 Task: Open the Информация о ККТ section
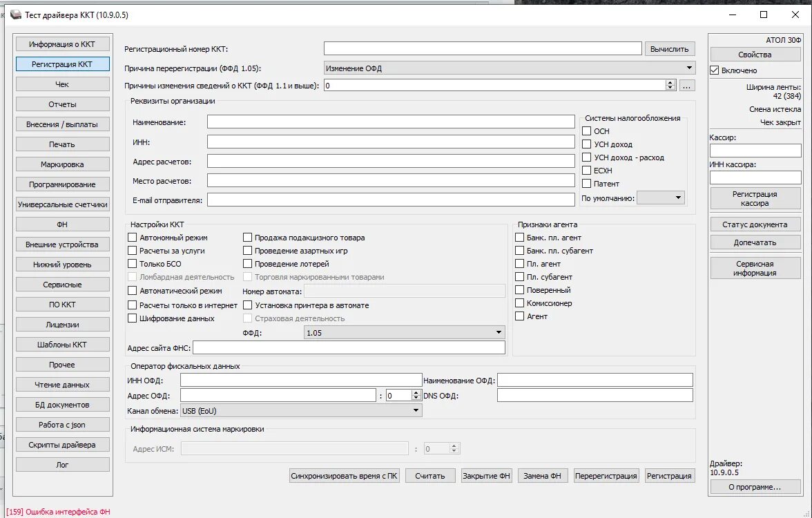pos(62,44)
